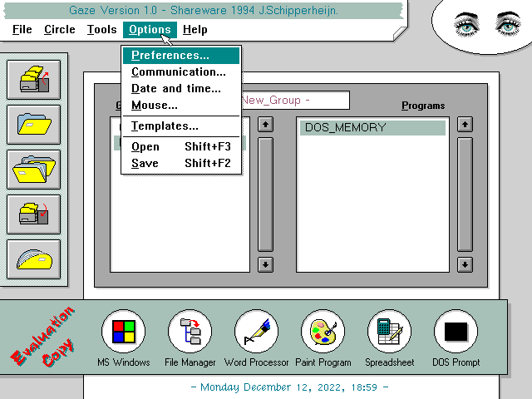Click the date and time status line
This screenshot has height=399, width=532.
pos(290,387)
